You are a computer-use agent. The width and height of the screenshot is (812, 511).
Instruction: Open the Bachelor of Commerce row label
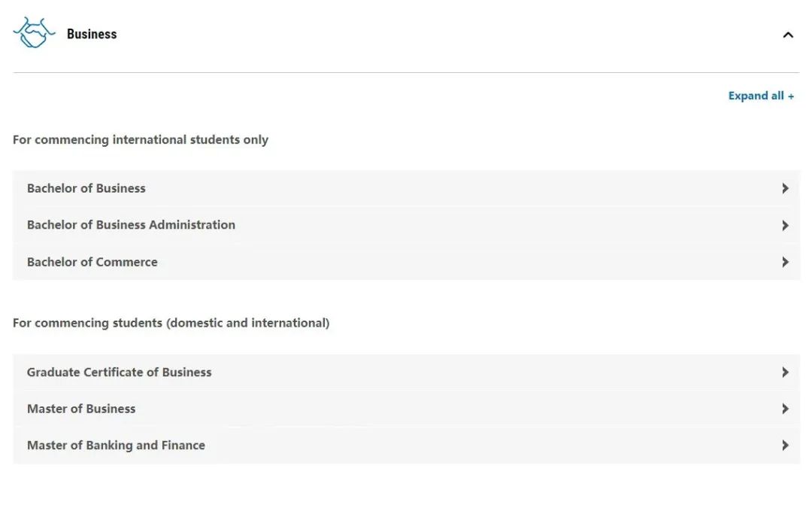click(92, 262)
